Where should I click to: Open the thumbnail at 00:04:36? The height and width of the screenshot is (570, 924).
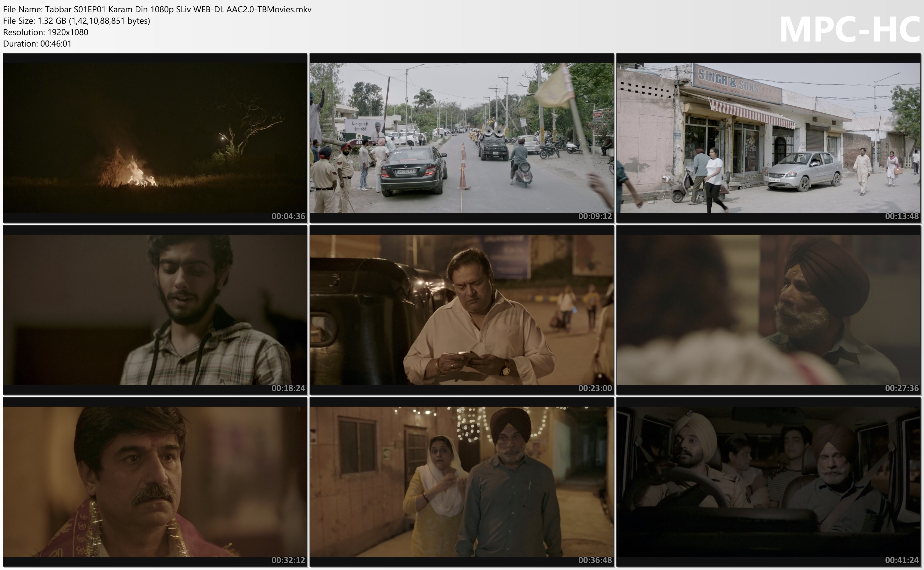tap(155, 138)
